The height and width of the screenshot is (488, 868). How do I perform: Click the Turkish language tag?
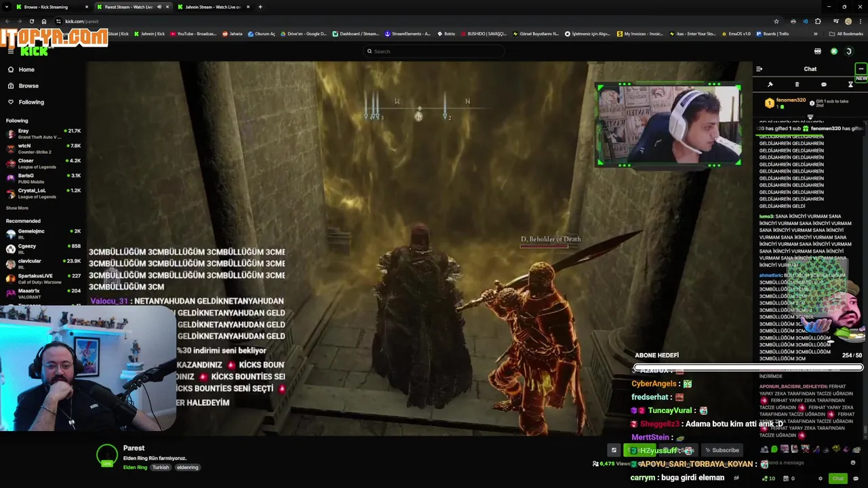(161, 468)
